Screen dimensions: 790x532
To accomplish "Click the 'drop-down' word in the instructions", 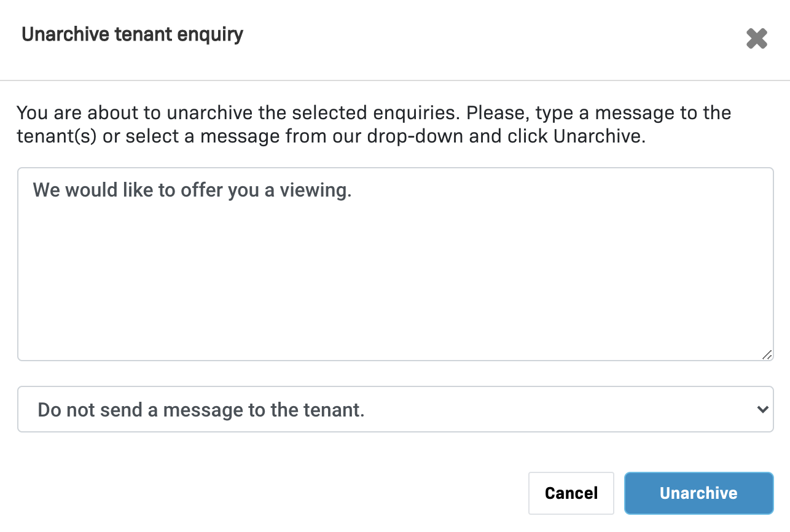I will pyautogui.click(x=415, y=136).
